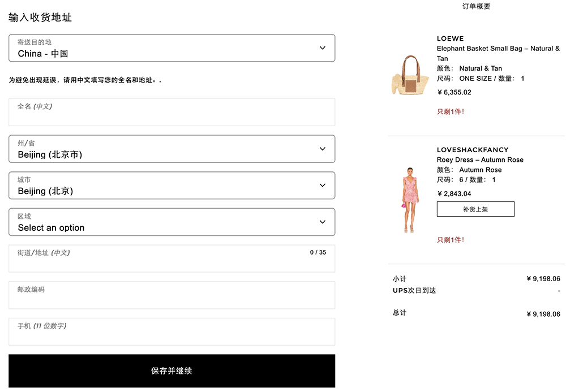Click the 手机 (11 位数字) phone field
Viewport: 566px width, 392px height.
tap(172, 332)
